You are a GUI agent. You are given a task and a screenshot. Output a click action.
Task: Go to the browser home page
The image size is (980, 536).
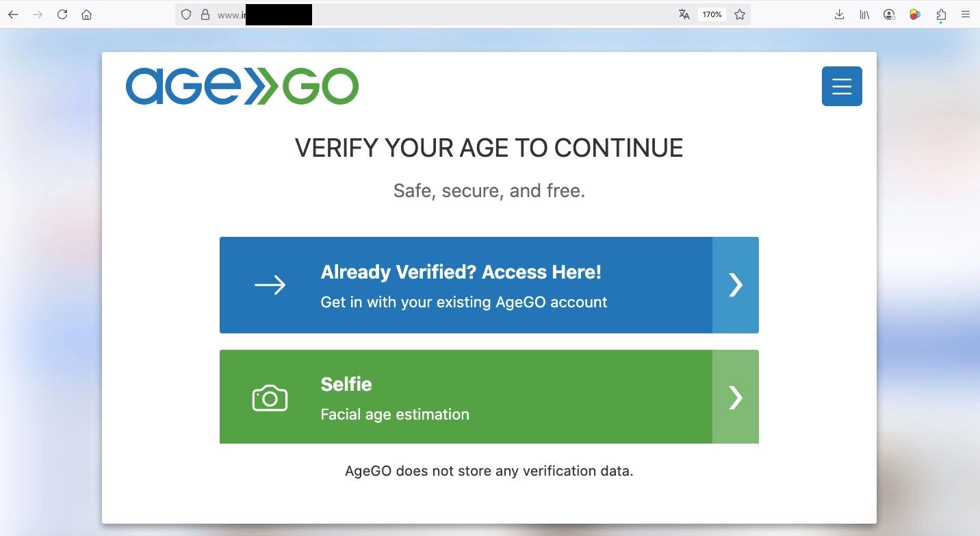86,14
